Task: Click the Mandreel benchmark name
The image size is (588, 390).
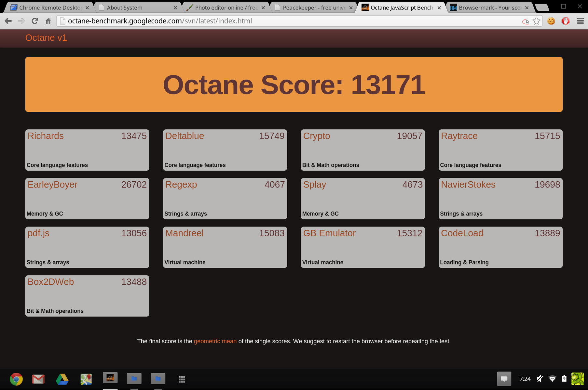Action: pos(184,233)
